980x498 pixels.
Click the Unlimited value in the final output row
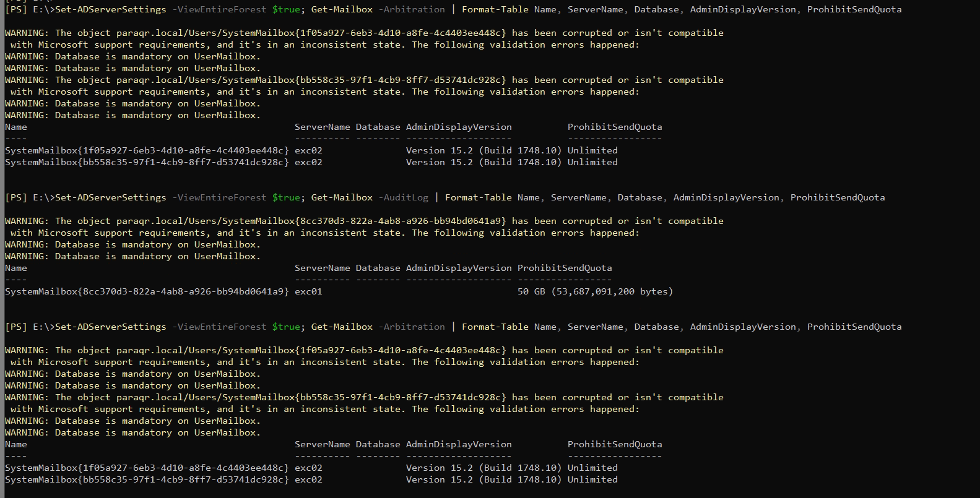click(x=592, y=479)
